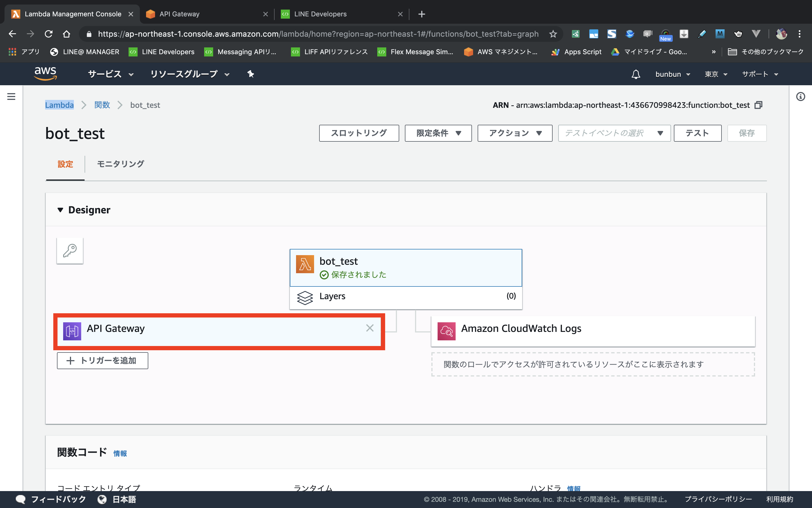Open the notifications bell icon

tap(636, 74)
